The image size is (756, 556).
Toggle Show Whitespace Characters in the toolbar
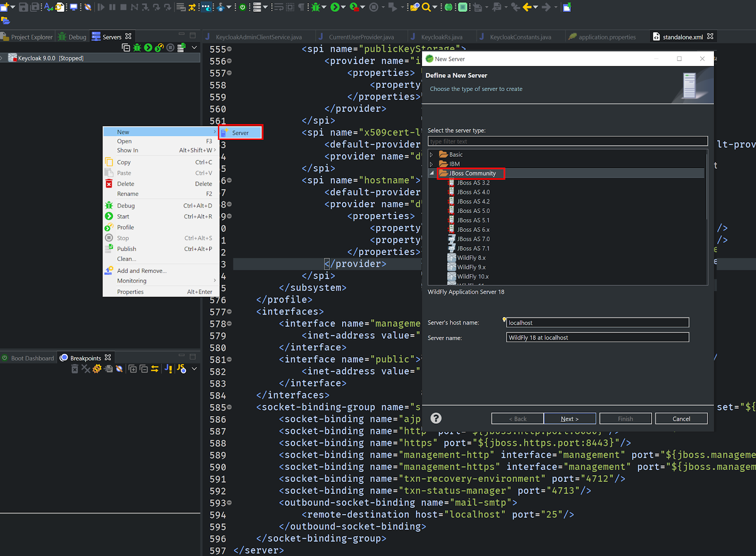[x=301, y=7]
